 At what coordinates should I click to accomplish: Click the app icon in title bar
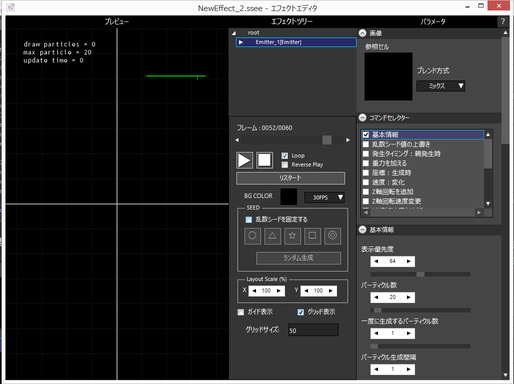pyautogui.click(x=11, y=7)
